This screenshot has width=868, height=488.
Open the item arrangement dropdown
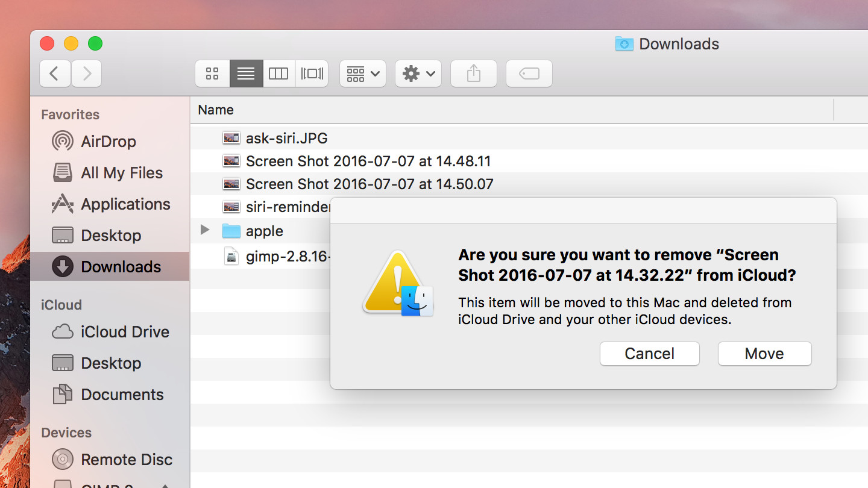pos(363,74)
